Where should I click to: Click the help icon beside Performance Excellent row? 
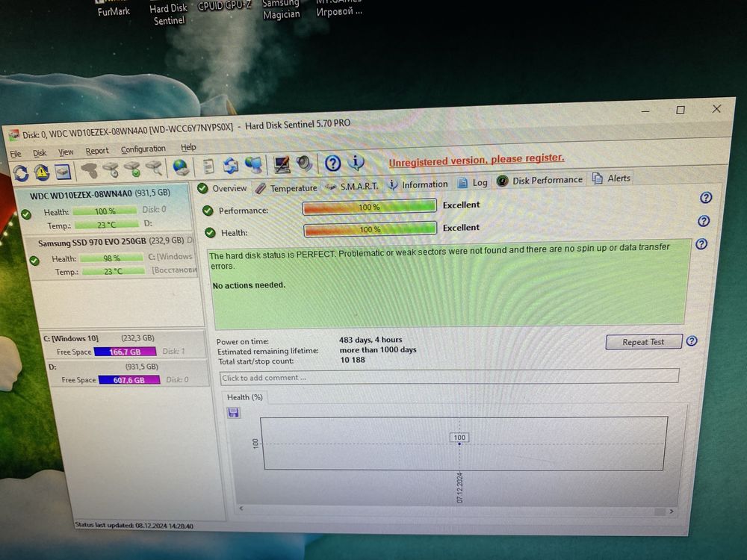click(x=706, y=198)
